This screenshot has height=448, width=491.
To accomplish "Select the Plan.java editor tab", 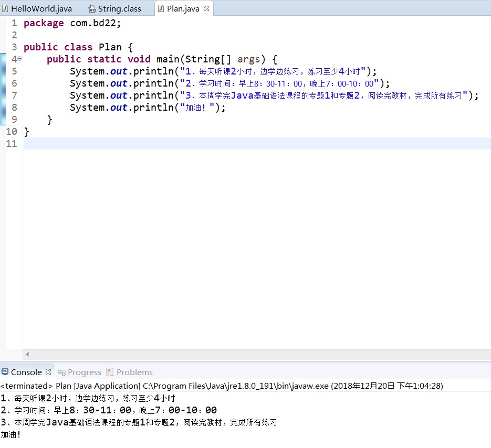I will 183,8.
